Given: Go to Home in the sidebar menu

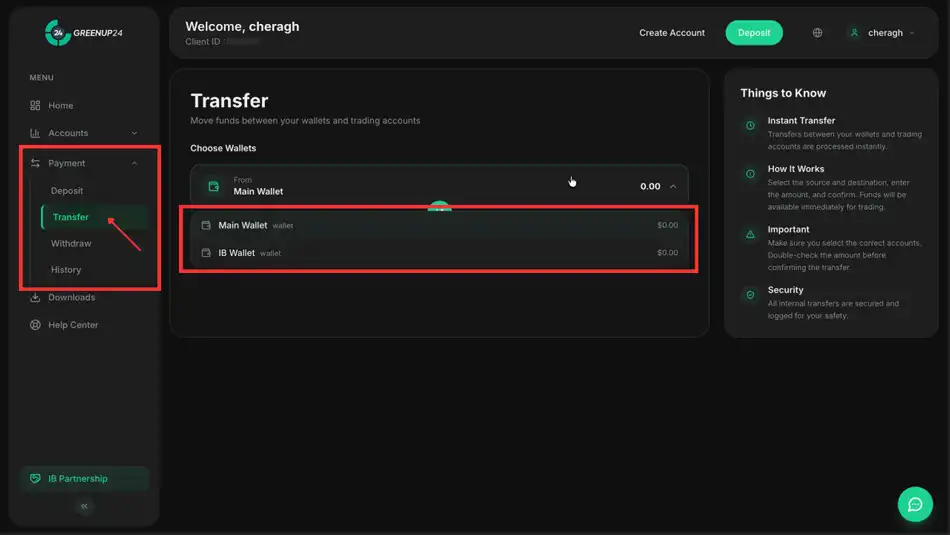Looking at the screenshot, I should tap(61, 105).
